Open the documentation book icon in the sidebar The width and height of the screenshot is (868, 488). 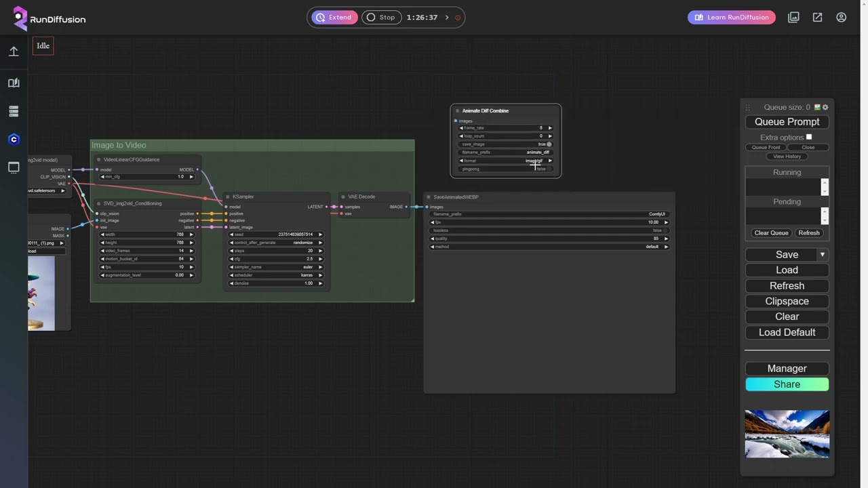[14, 83]
